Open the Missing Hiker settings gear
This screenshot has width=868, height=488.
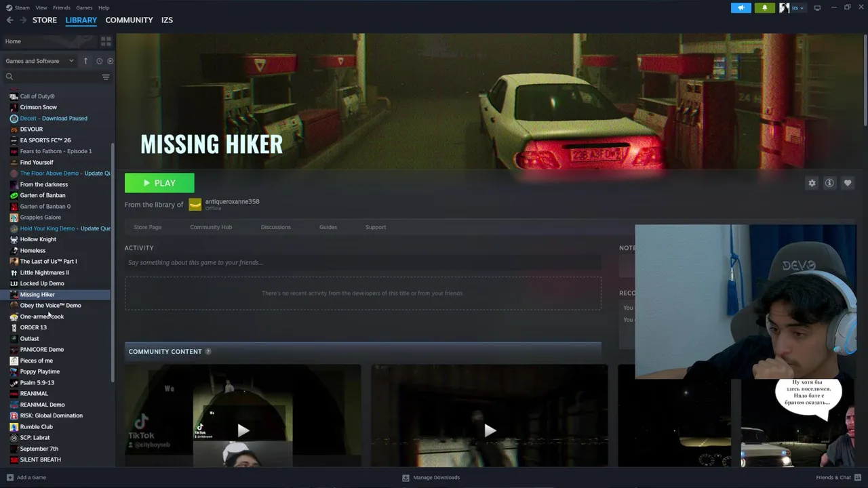coord(812,183)
